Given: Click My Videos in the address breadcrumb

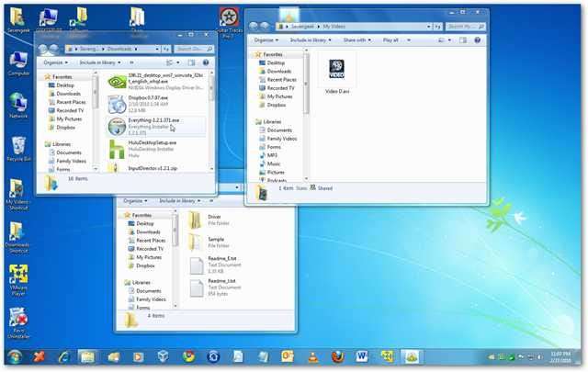Looking at the screenshot, I should [334, 27].
